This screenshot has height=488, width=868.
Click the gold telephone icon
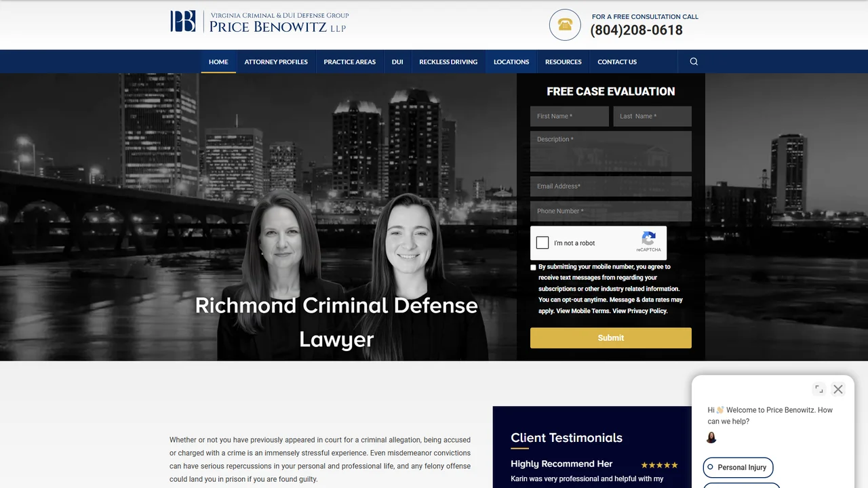coord(565,25)
